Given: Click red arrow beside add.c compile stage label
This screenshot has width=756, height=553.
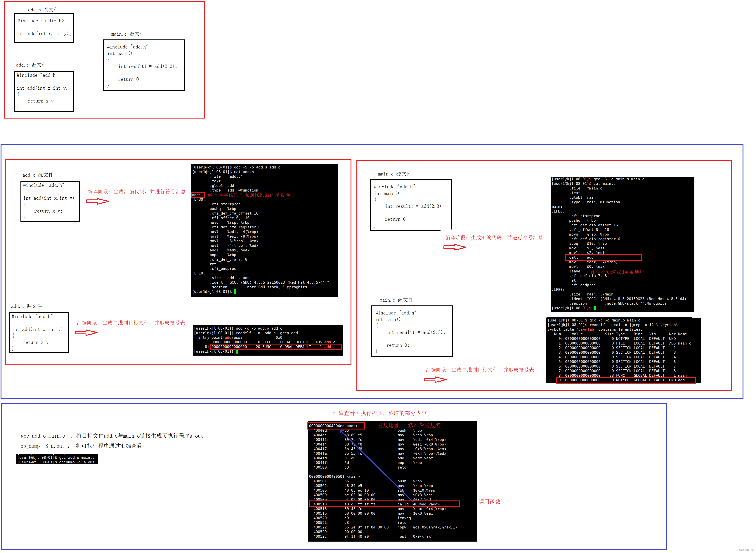Looking at the screenshot, I should point(97,201).
